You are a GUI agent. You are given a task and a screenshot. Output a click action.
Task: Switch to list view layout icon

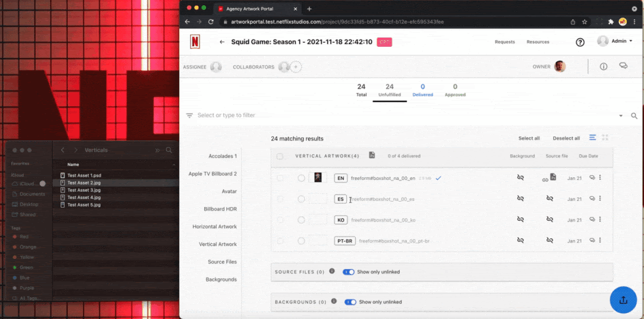coord(593,138)
